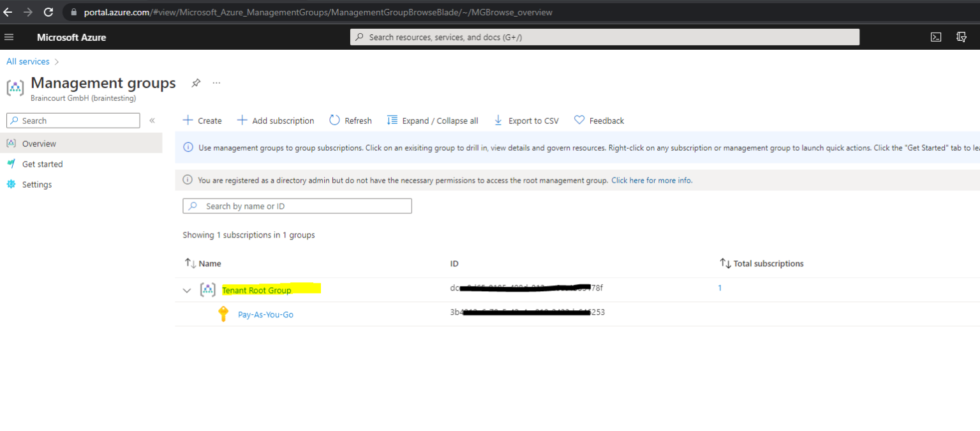Click Add subscription in the toolbar
This screenshot has height=431, width=980.
tap(276, 120)
